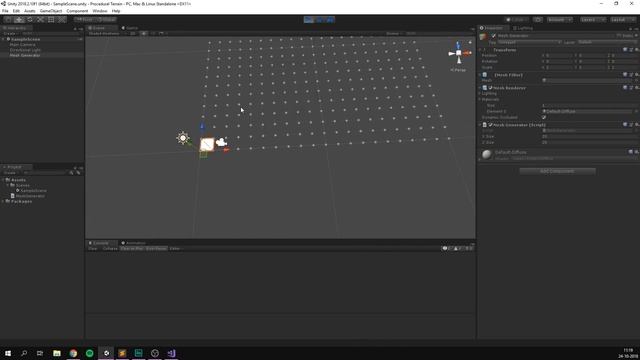This screenshot has height=360, width=640.
Task: Toggle the Static checkbox in the Inspector
Action: (x=619, y=36)
